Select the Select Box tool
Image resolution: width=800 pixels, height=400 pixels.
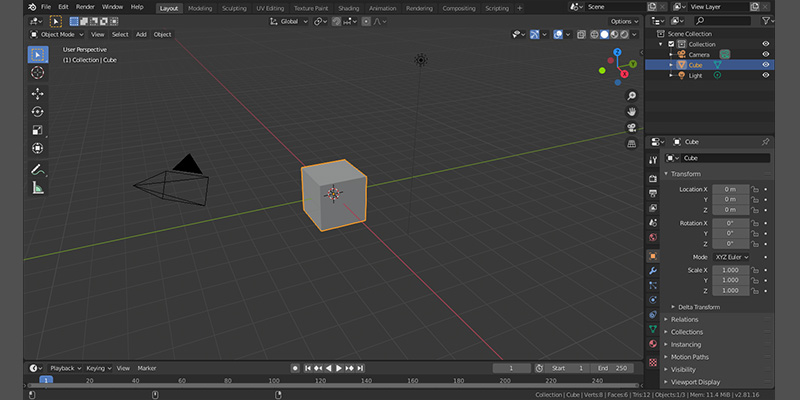pos(38,55)
